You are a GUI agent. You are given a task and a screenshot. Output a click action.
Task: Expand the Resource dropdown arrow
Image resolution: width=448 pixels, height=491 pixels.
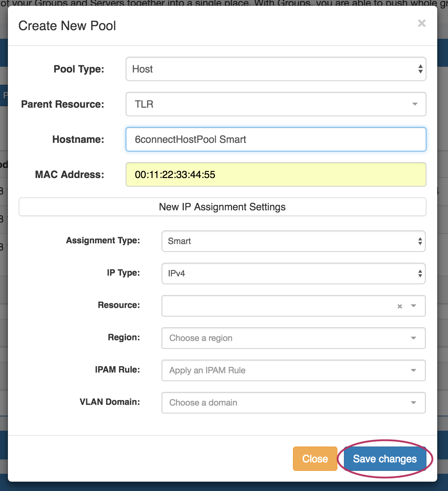tap(414, 306)
